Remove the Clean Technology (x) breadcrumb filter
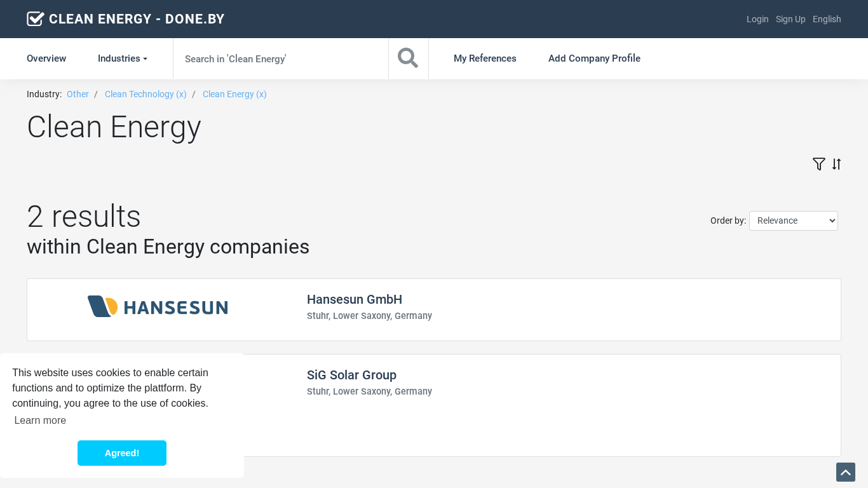868x488 pixels. 146,94
